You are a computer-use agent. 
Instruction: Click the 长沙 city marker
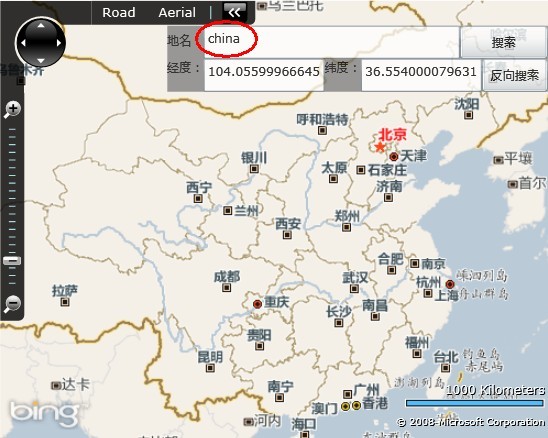click(x=339, y=322)
